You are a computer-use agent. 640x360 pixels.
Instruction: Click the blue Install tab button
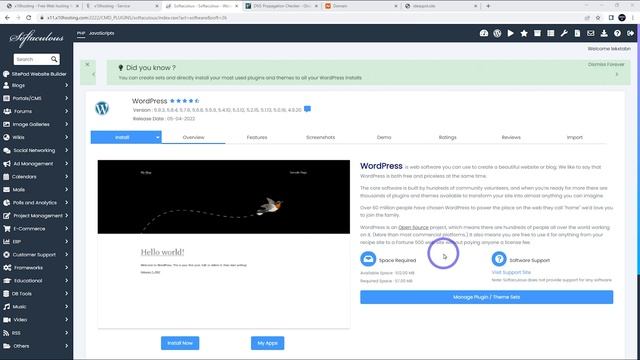(122, 138)
